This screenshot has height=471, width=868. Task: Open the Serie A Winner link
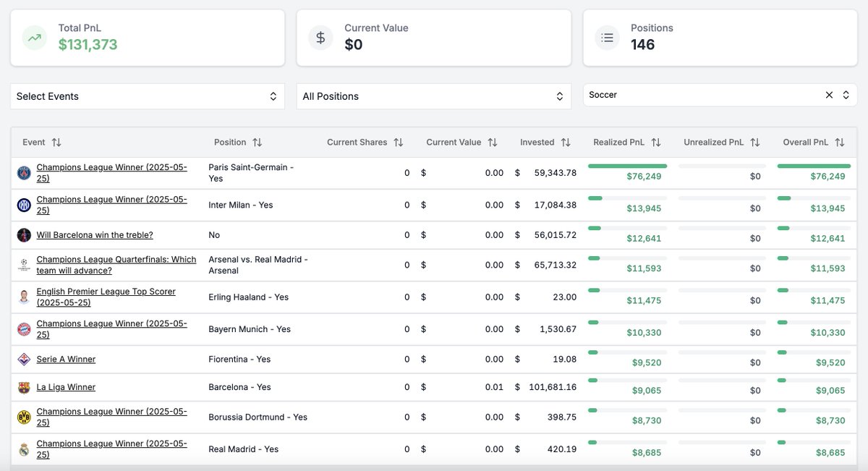66,360
